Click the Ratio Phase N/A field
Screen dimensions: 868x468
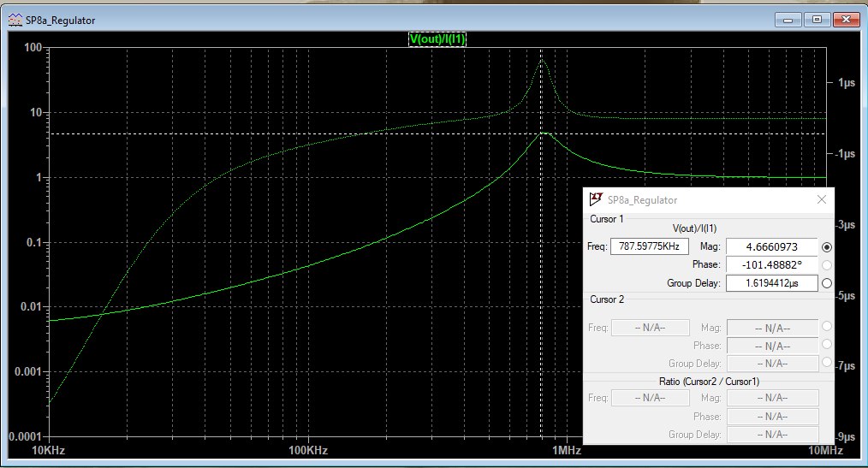(773, 416)
